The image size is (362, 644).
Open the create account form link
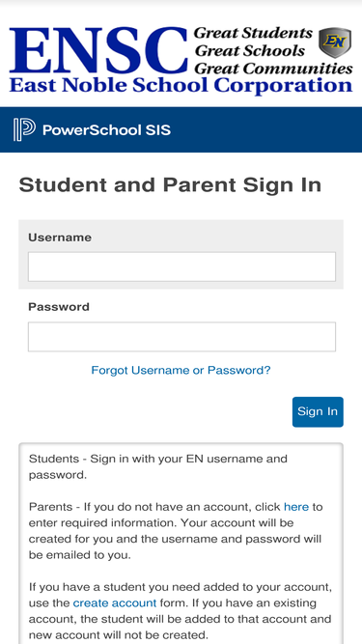(115, 602)
